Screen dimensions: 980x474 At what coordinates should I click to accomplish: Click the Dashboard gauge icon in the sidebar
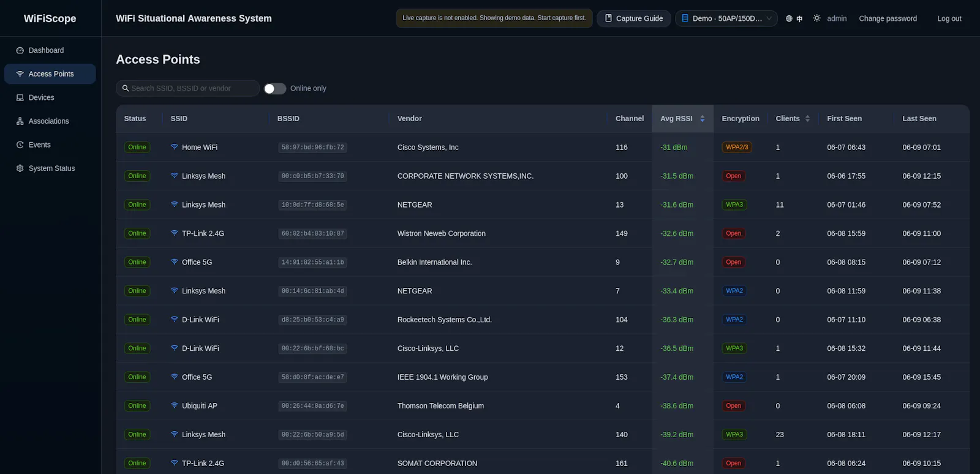pyautogui.click(x=20, y=50)
